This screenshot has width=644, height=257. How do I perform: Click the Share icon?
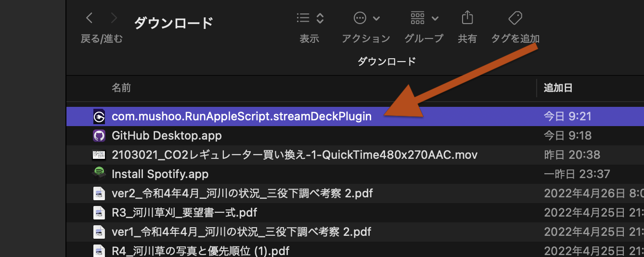tap(467, 18)
